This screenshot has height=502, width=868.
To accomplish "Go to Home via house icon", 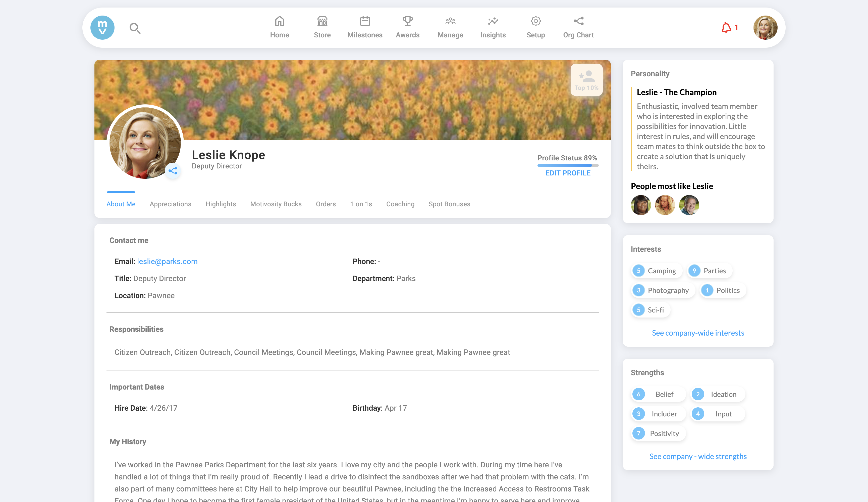I will [279, 21].
